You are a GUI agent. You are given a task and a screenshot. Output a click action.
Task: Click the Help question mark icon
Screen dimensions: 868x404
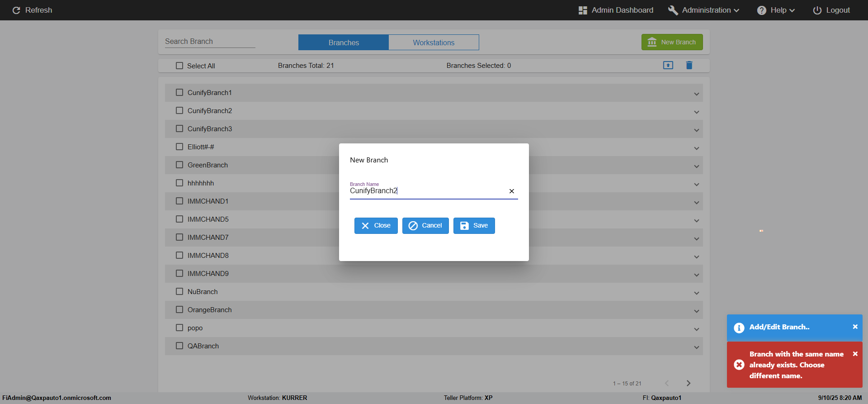click(762, 10)
